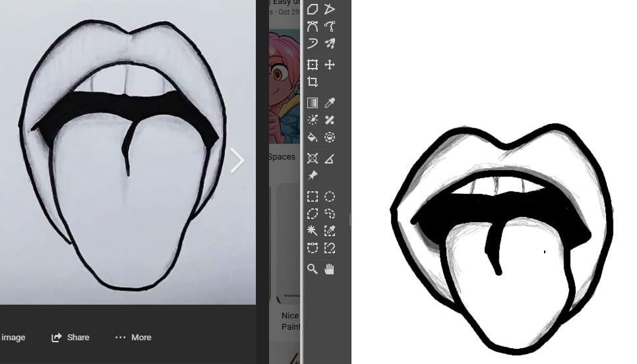Choose the Transform tool

click(x=313, y=65)
